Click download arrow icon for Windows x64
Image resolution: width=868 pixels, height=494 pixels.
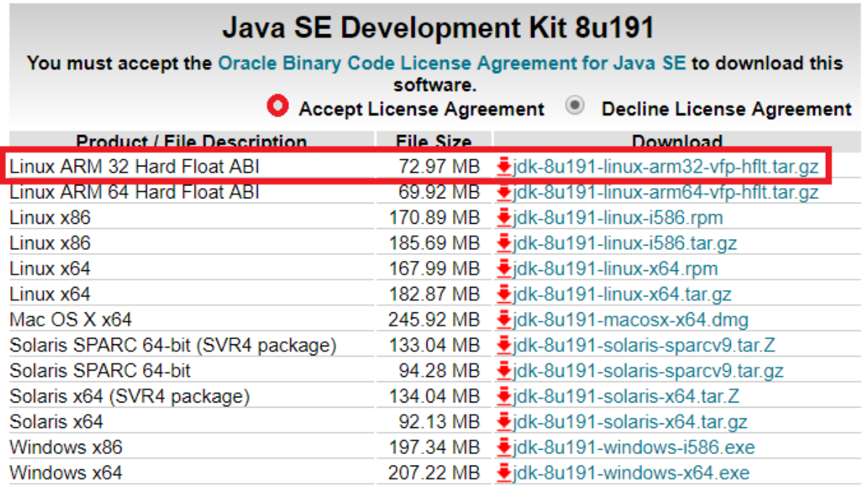click(x=504, y=472)
